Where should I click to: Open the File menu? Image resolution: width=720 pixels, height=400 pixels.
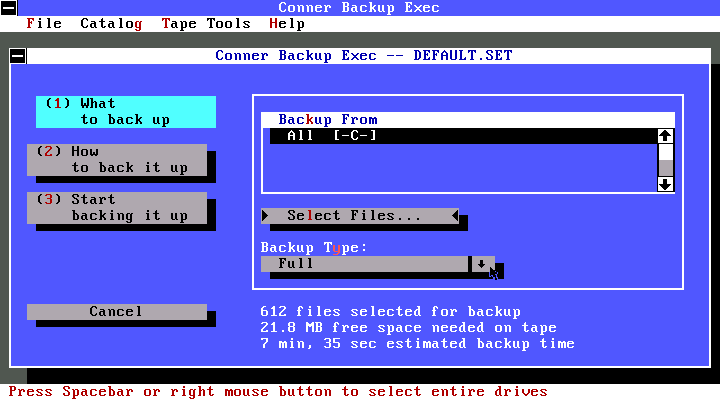(x=44, y=23)
